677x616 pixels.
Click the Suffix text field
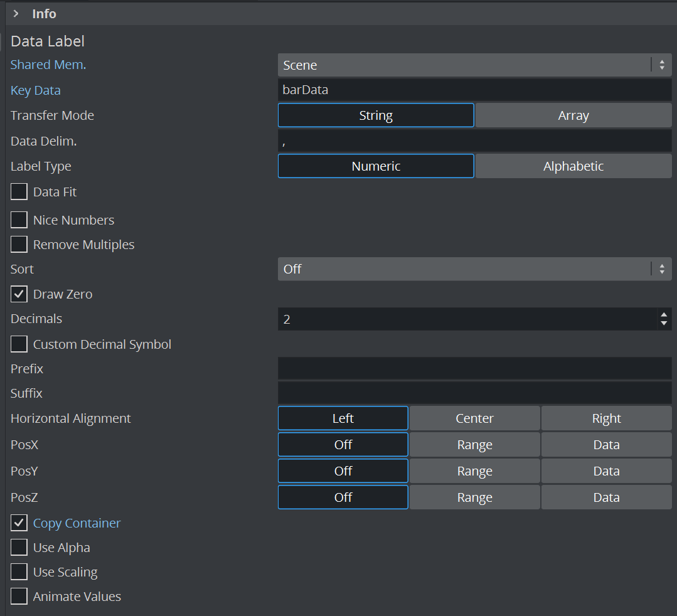point(474,393)
